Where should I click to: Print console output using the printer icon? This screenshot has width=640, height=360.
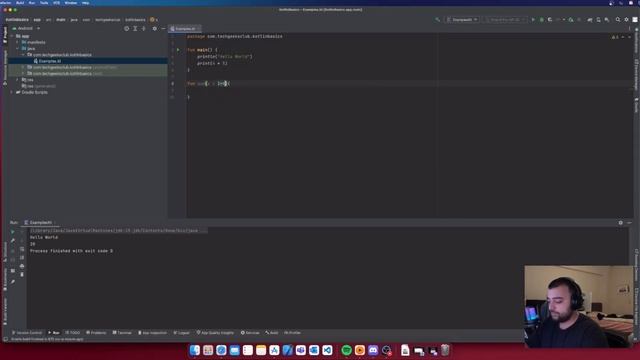tap(22, 266)
